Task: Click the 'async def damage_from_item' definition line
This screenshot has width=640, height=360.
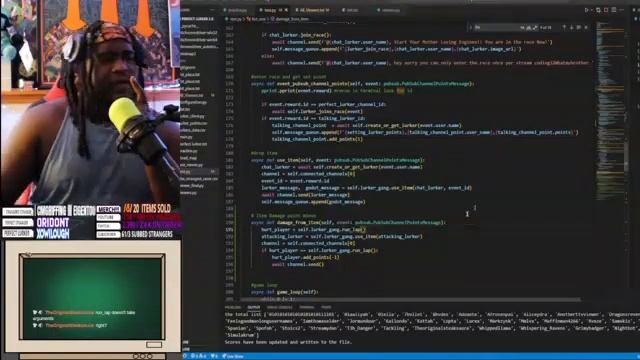Action: (349, 222)
